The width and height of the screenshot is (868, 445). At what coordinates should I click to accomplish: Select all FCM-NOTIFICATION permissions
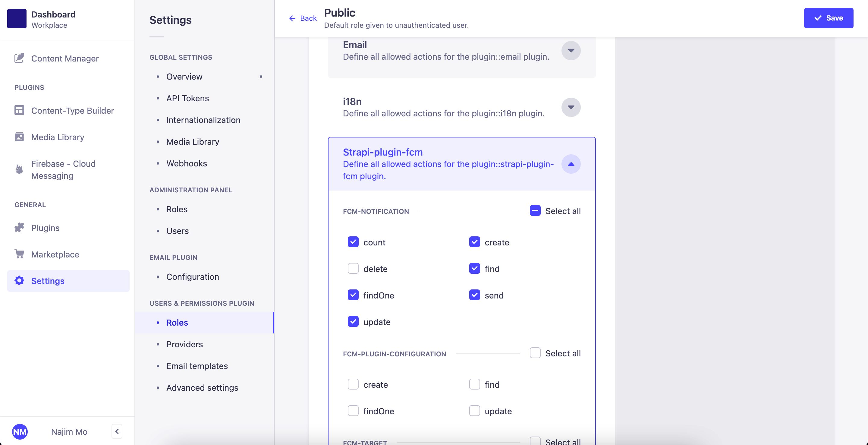coord(535,210)
